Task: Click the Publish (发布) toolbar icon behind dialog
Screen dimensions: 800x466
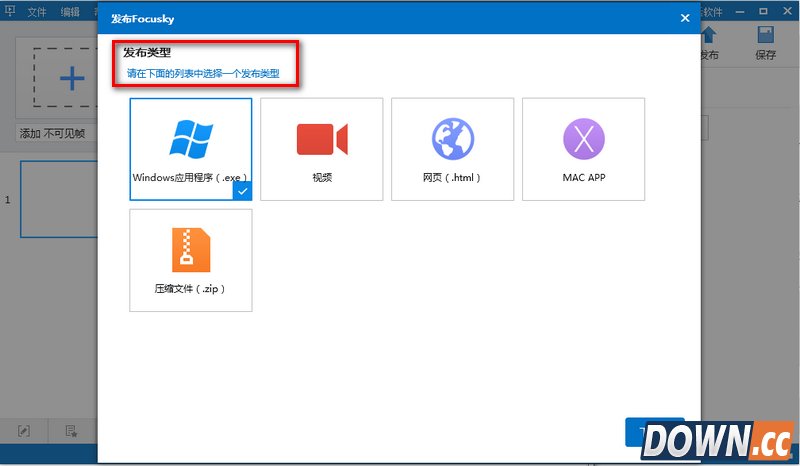Action: (709, 45)
